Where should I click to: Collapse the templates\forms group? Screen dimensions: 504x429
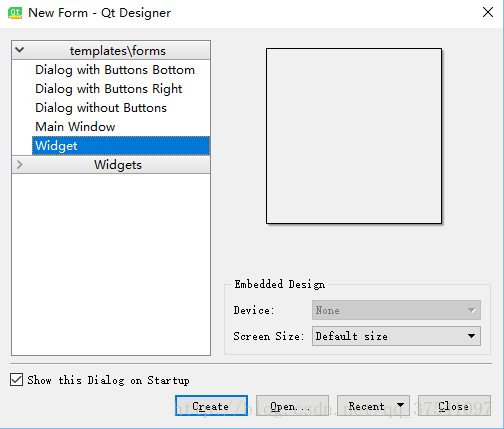tap(20, 50)
